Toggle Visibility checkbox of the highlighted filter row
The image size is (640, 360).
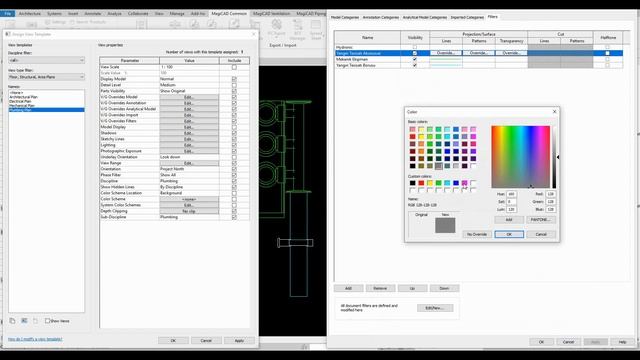pos(415,53)
